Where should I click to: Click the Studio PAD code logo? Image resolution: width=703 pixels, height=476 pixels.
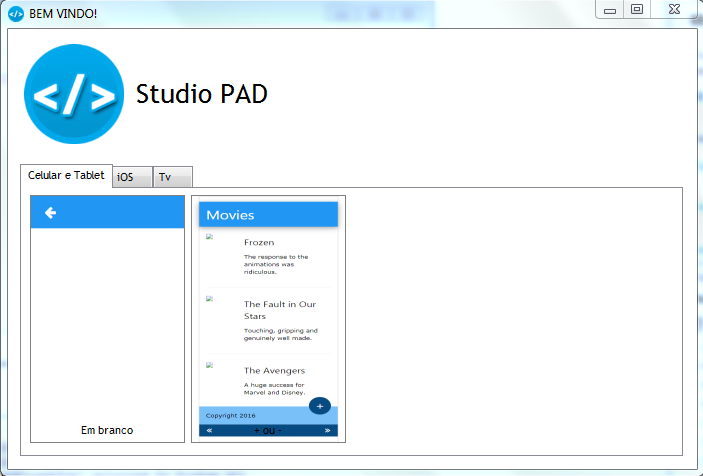(74, 94)
